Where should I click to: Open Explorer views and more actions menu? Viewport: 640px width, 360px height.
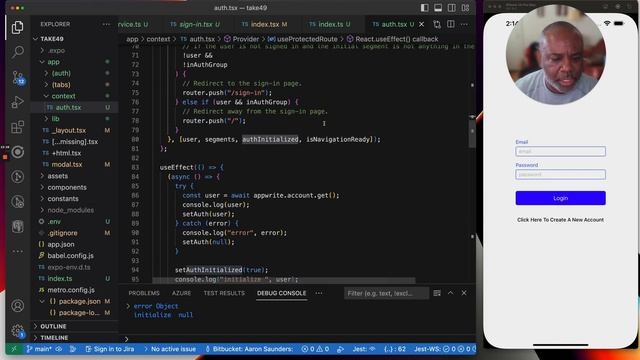coord(107,24)
